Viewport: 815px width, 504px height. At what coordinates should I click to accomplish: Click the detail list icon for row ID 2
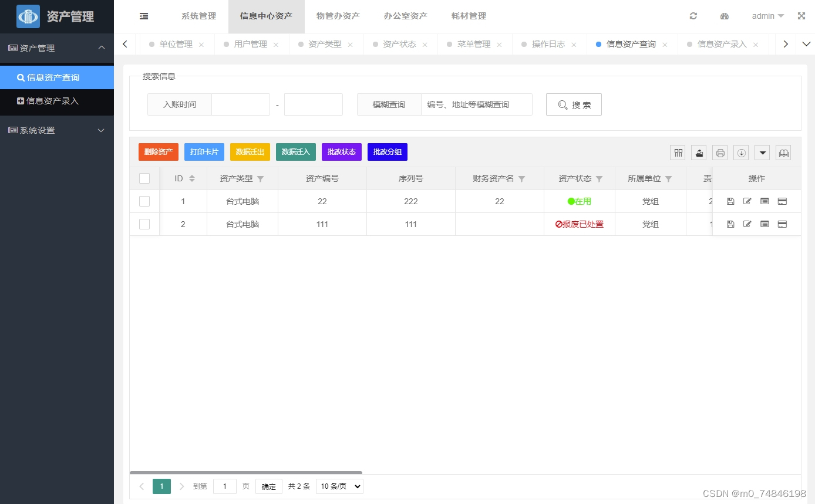click(x=765, y=224)
